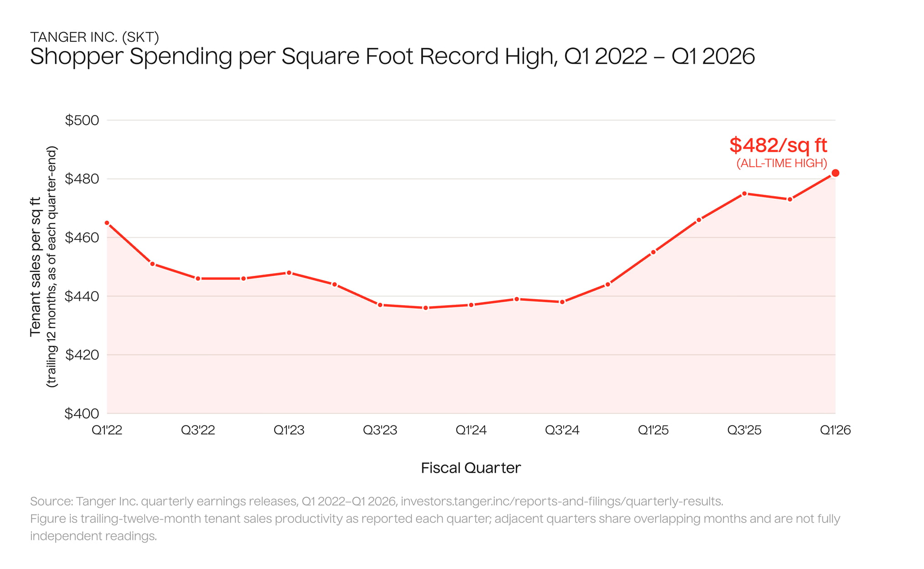Click the "Q1'25" x-axis label
This screenshot has width=924, height=569.
(x=653, y=430)
